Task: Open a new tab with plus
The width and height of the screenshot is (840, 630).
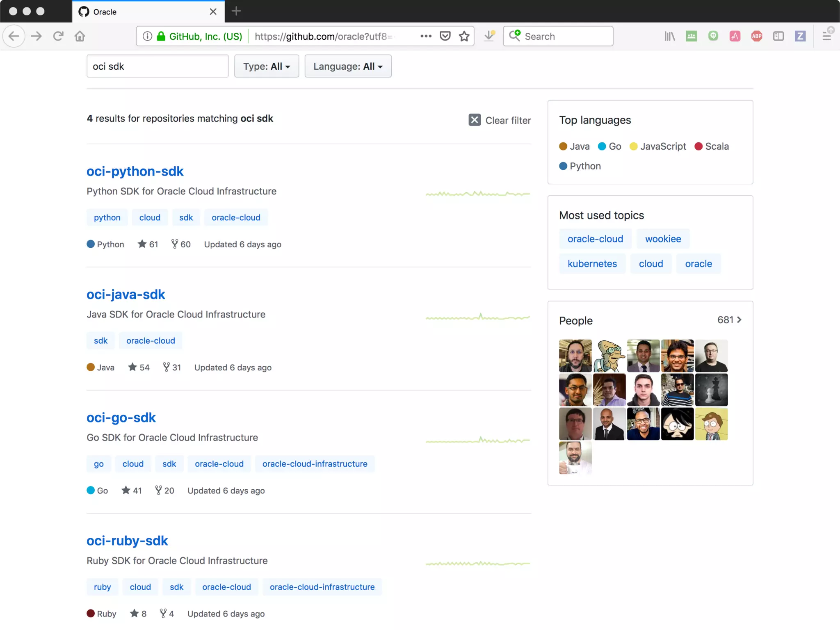Action: 236,11
